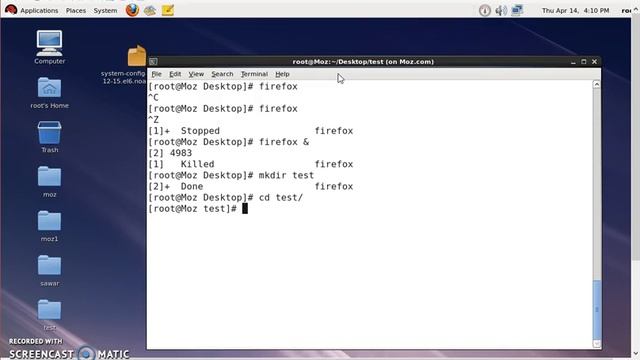Open the terminal Help menu
Viewport: 640px width, 360px height.
pos(282,74)
